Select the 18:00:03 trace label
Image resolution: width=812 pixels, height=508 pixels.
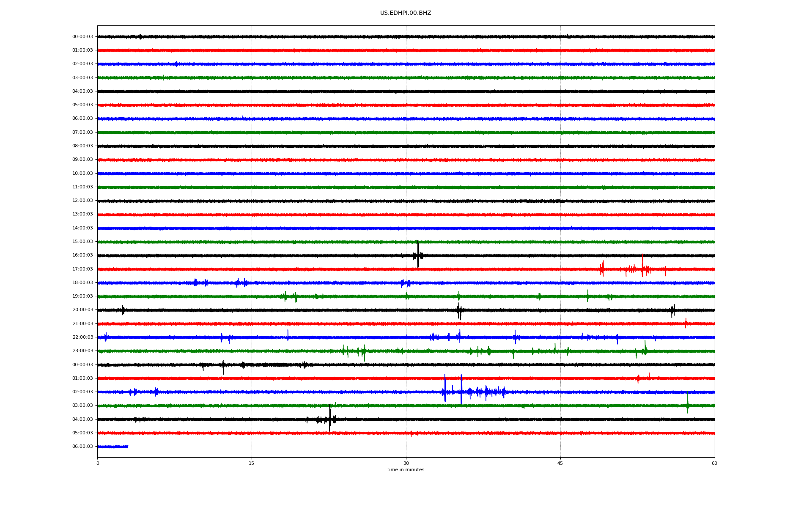82,282
